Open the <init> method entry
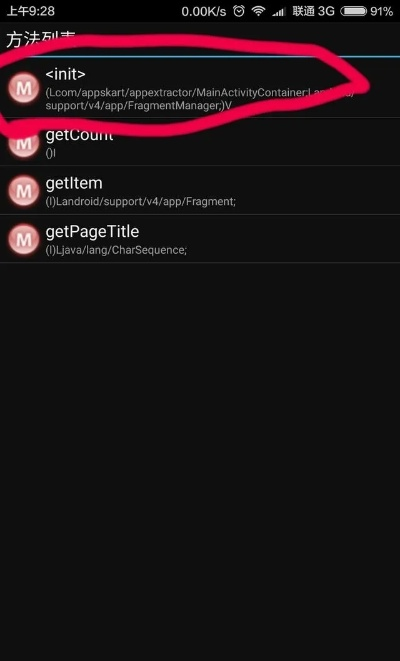The height and width of the screenshot is (661, 400). click(x=200, y=88)
